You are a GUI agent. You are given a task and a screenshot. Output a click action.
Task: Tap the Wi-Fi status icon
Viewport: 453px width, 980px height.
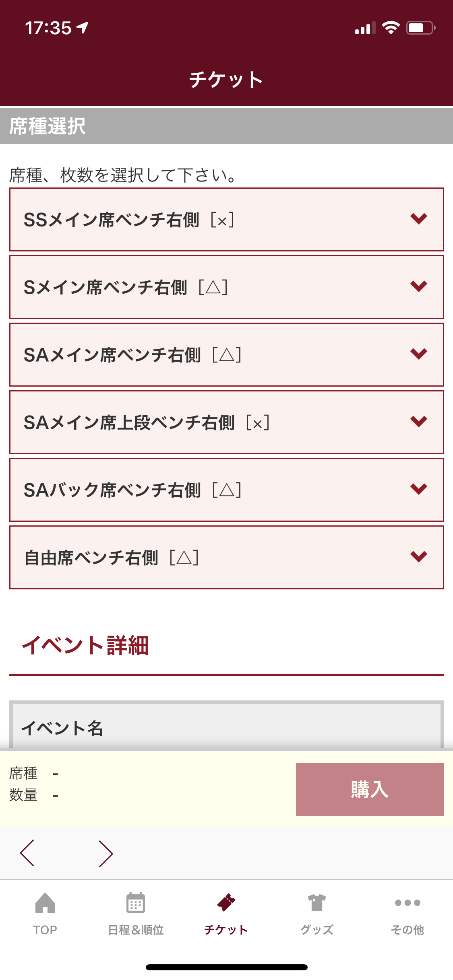coord(391,28)
